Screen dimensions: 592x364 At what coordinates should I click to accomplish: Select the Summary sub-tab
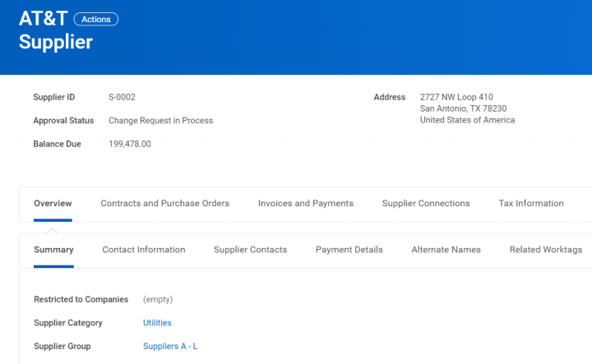(x=53, y=250)
